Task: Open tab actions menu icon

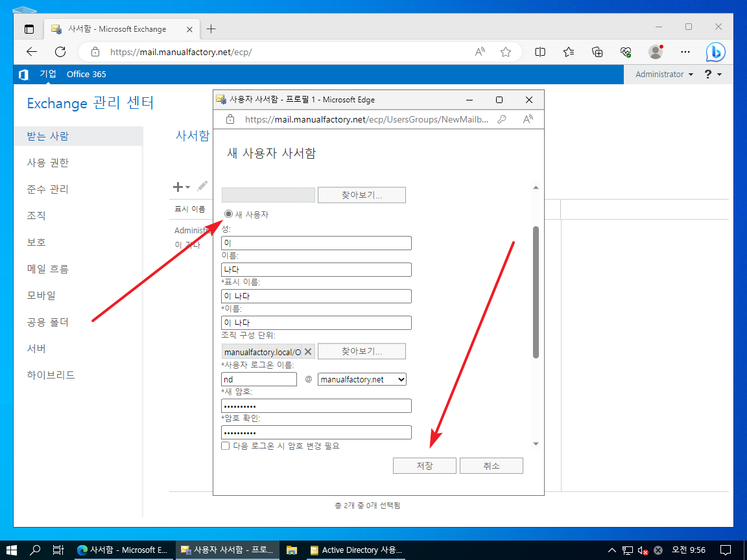Action: [x=29, y=29]
